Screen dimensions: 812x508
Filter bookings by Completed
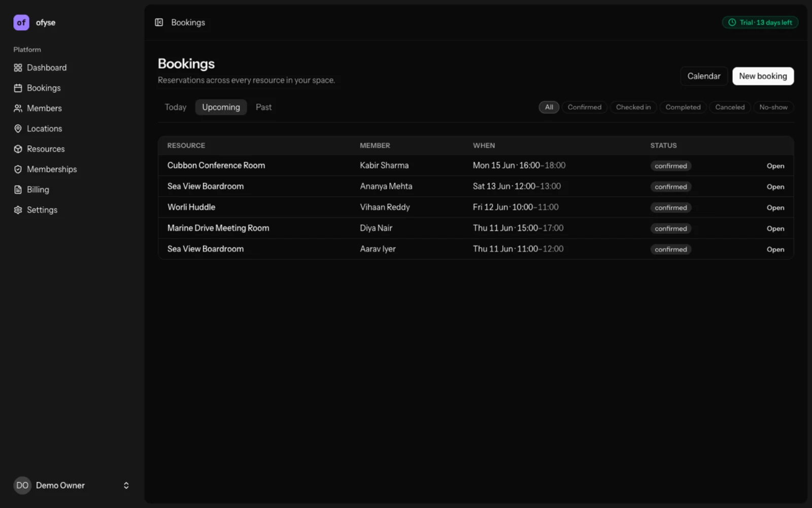(x=683, y=107)
